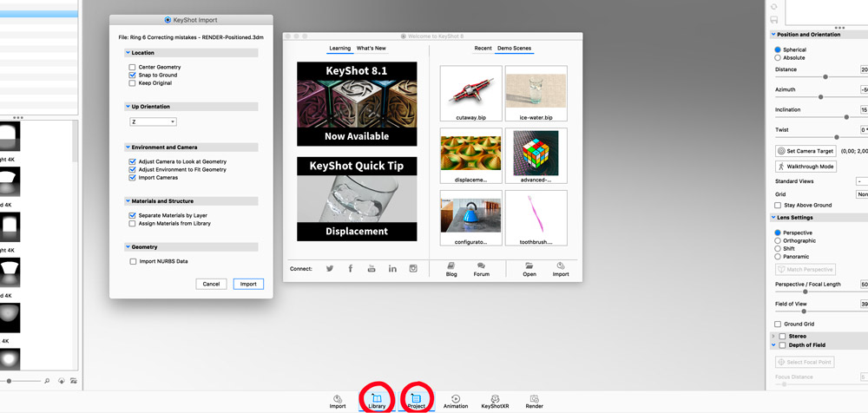
Task: Uncheck Snap to Ground
Action: (132, 75)
